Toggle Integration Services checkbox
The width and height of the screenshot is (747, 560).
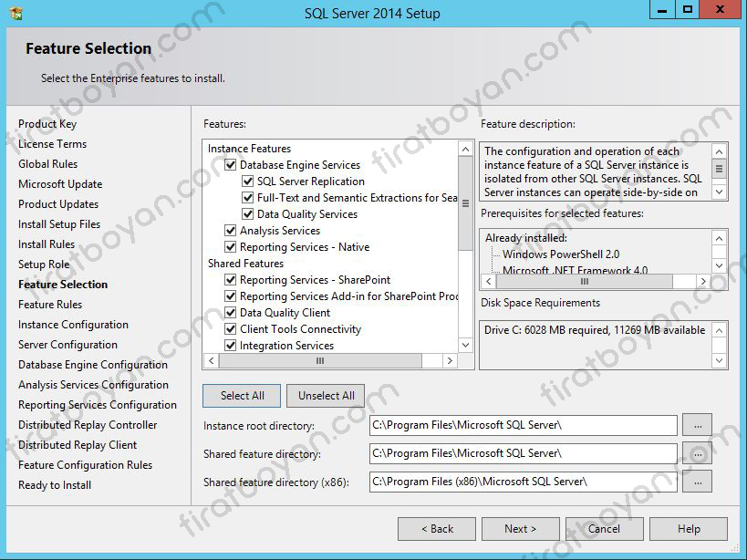231,346
